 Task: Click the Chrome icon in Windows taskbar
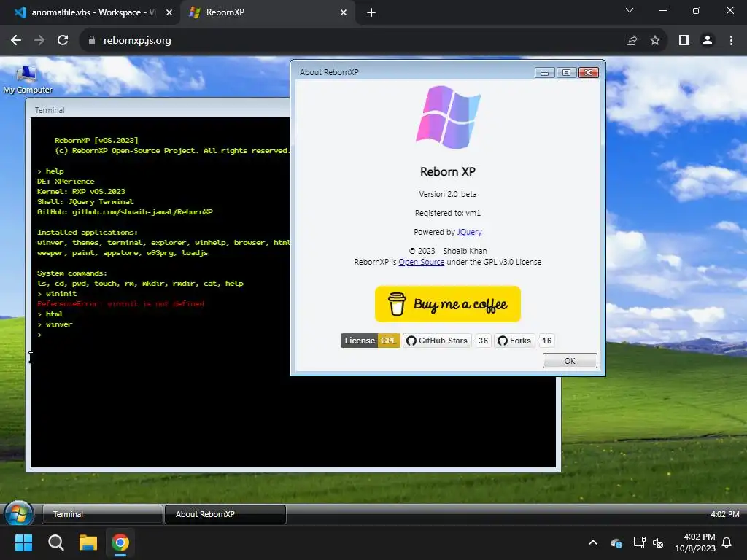point(120,542)
